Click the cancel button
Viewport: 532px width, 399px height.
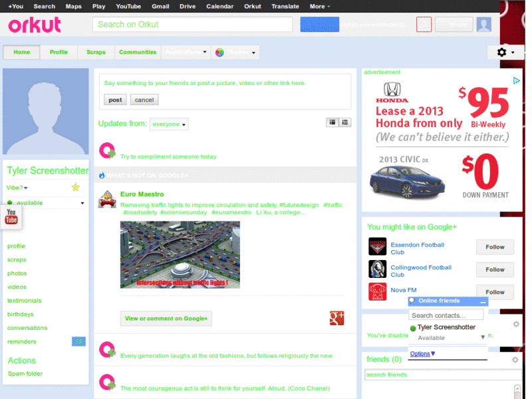pos(144,100)
